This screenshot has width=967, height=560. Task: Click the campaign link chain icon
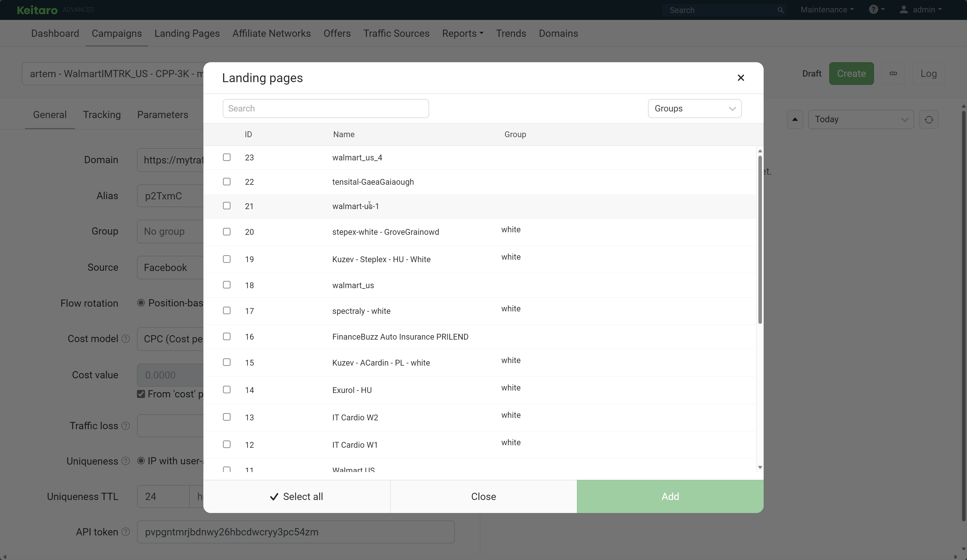click(893, 73)
